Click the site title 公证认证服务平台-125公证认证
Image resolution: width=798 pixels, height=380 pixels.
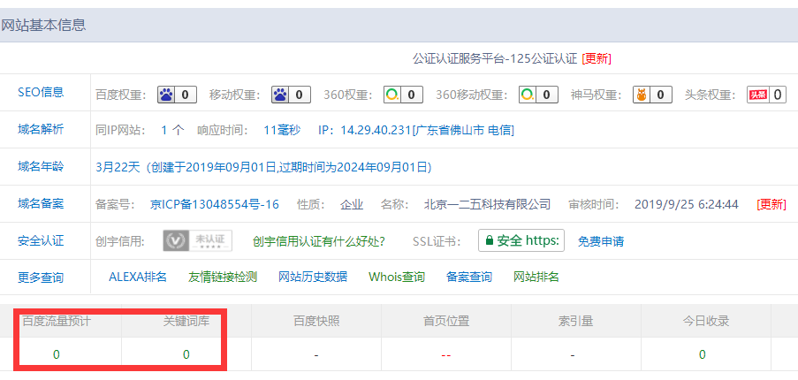(495, 59)
